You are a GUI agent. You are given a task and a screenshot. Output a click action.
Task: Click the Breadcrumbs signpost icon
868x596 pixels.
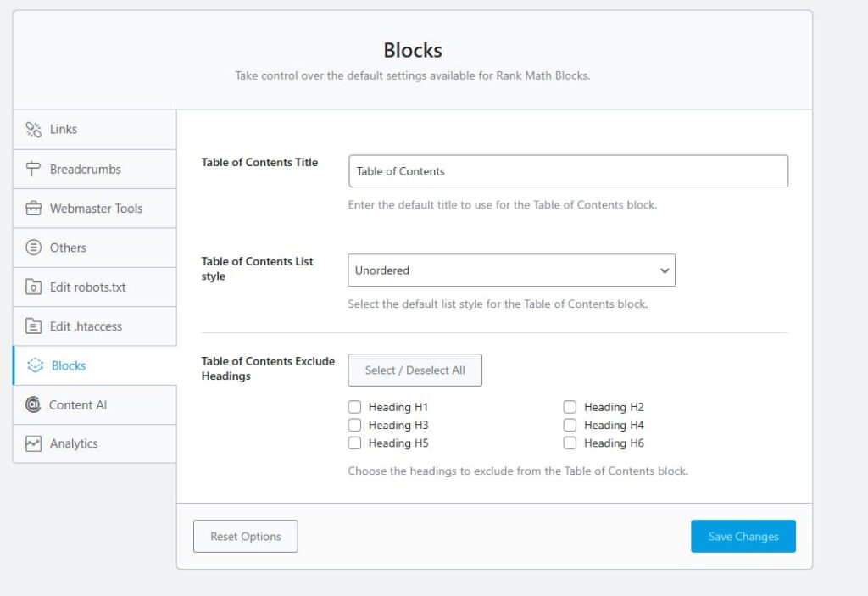(33, 169)
